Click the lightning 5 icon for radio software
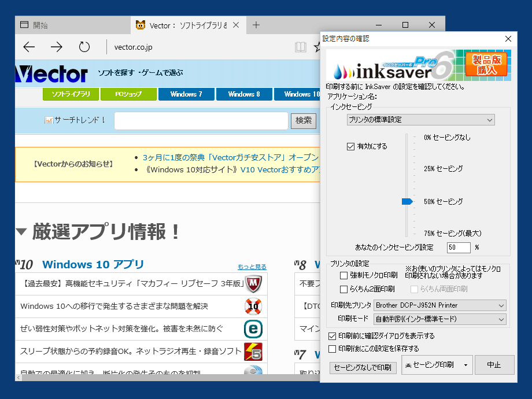Image resolution: width=532 pixels, height=399 pixels. click(253, 352)
